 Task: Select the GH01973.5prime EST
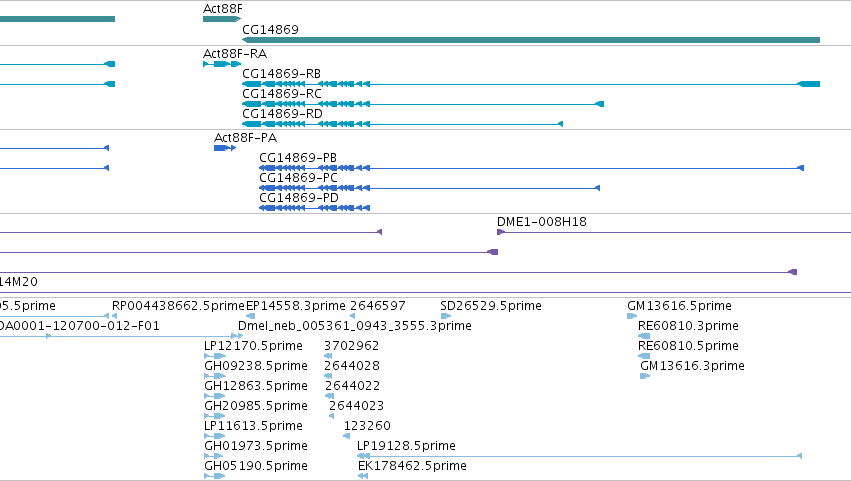[x=213, y=456]
